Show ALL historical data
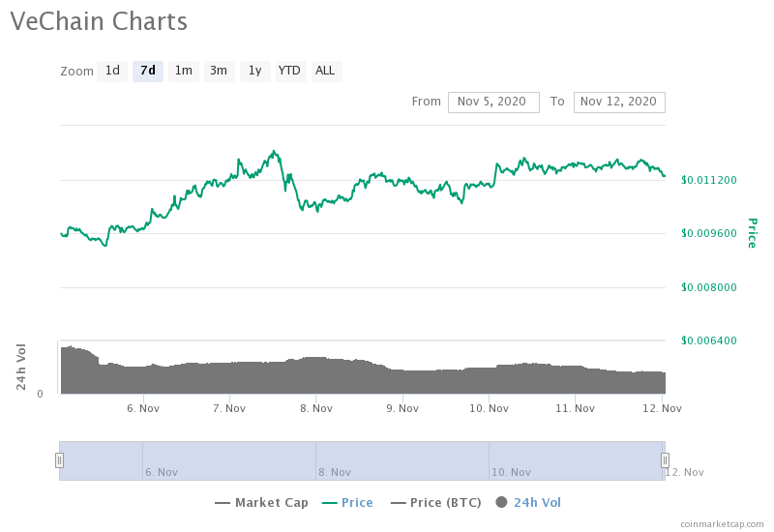 tap(325, 71)
